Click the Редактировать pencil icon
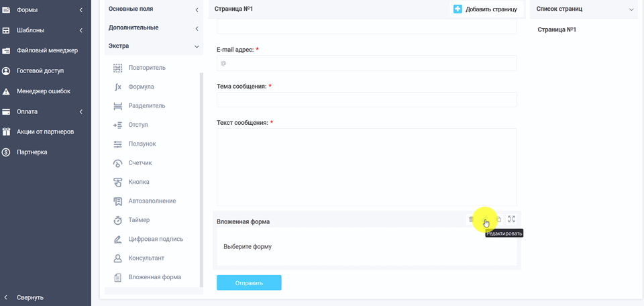644x306 pixels. coord(484,219)
